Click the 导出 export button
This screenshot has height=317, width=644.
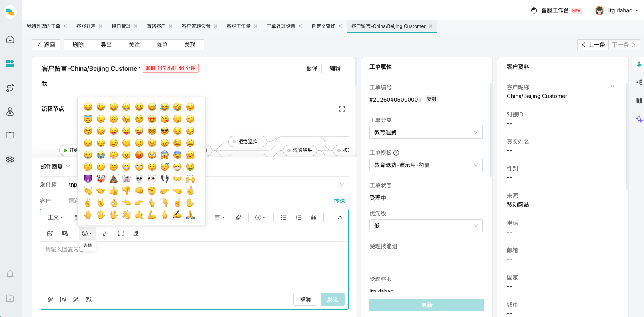(106, 45)
